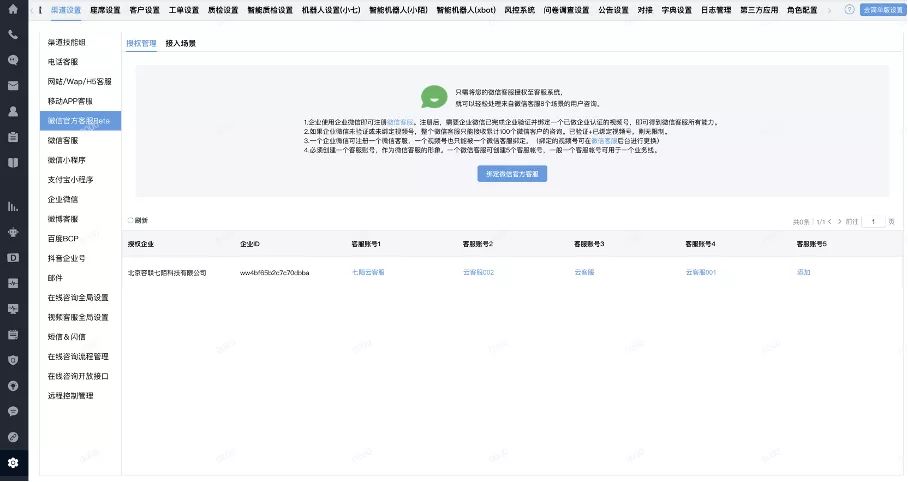
Task: Open 公告设置 top tab
Action: pyautogui.click(x=613, y=10)
